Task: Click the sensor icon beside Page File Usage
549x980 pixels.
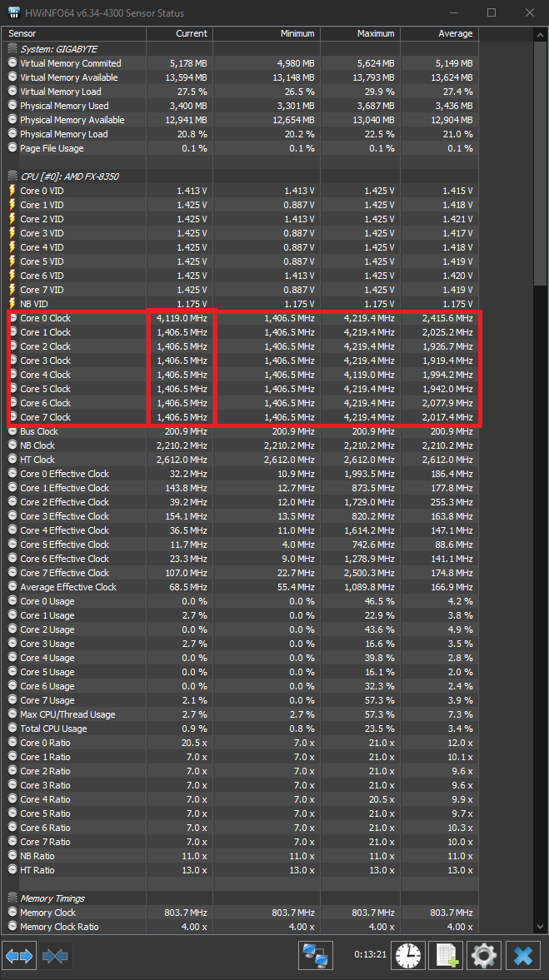Action: 12,148
